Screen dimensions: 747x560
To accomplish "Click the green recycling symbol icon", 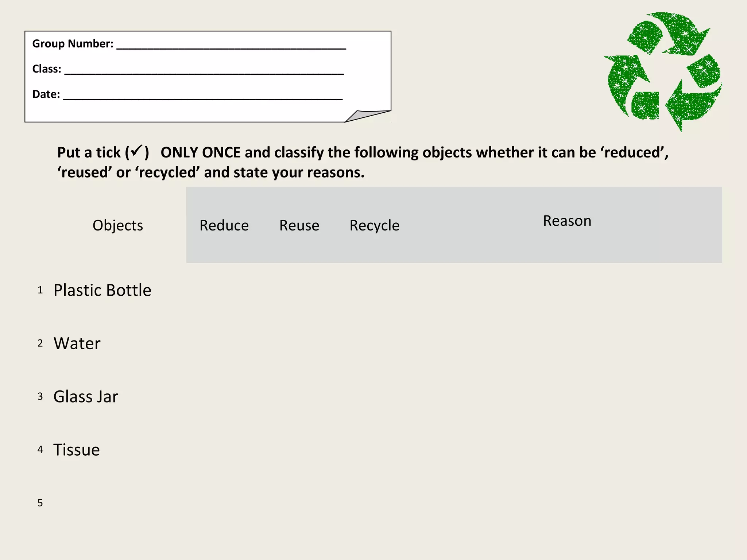I will click(x=663, y=71).
